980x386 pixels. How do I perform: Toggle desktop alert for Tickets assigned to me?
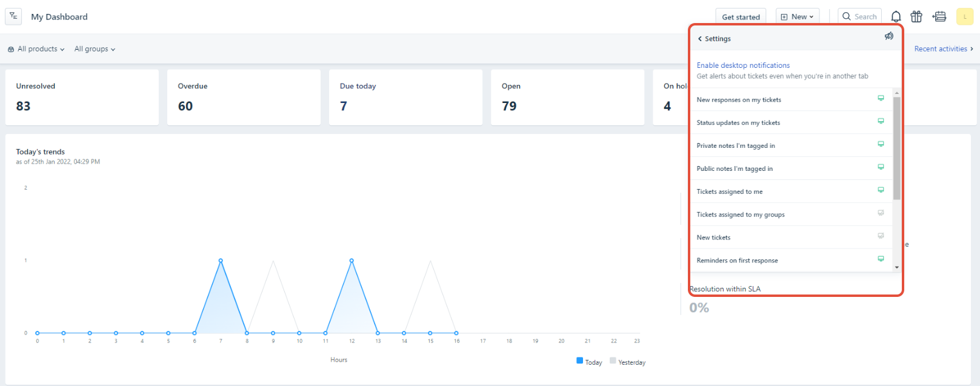tap(881, 190)
